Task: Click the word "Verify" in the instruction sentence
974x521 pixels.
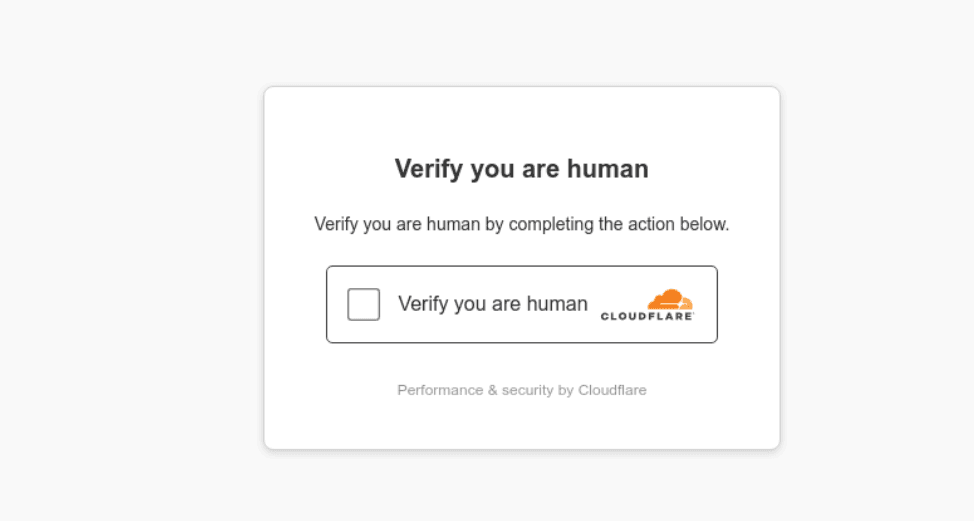Action: tap(337, 224)
